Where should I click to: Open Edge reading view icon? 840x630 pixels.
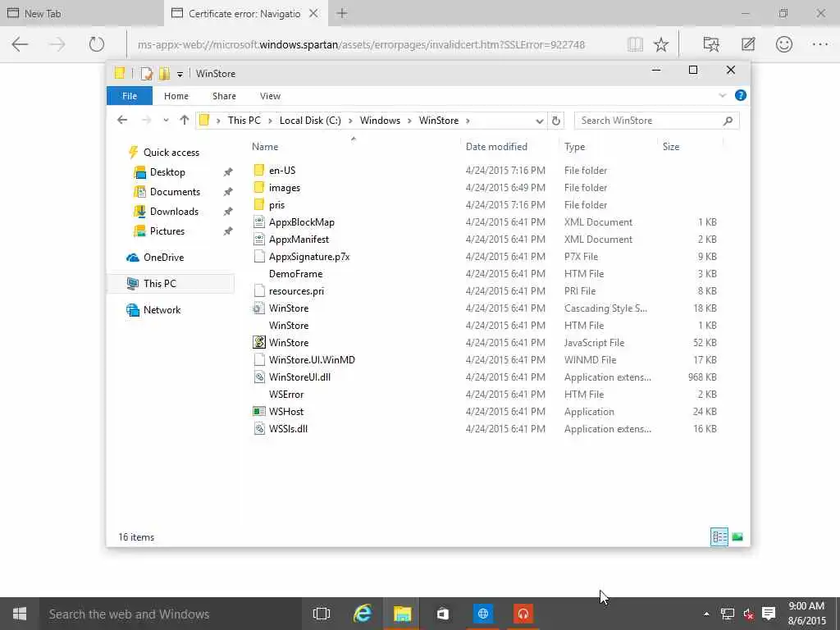[x=635, y=44]
